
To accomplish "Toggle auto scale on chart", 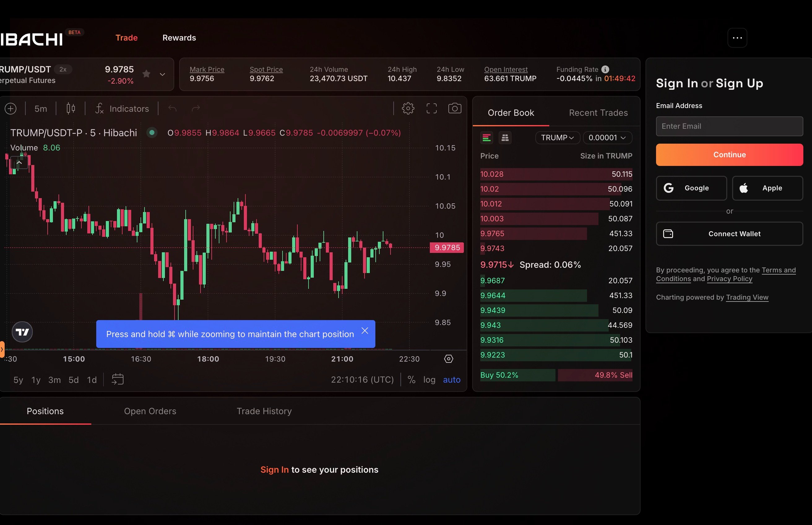I will tap(451, 380).
